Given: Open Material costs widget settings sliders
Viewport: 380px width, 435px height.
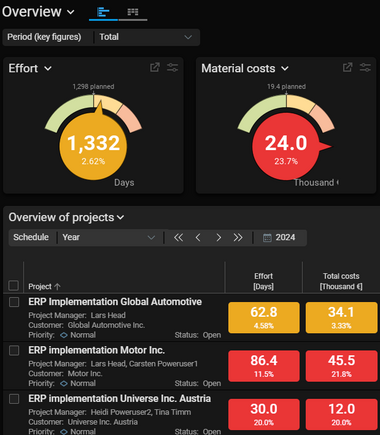Looking at the screenshot, I should click(365, 67).
